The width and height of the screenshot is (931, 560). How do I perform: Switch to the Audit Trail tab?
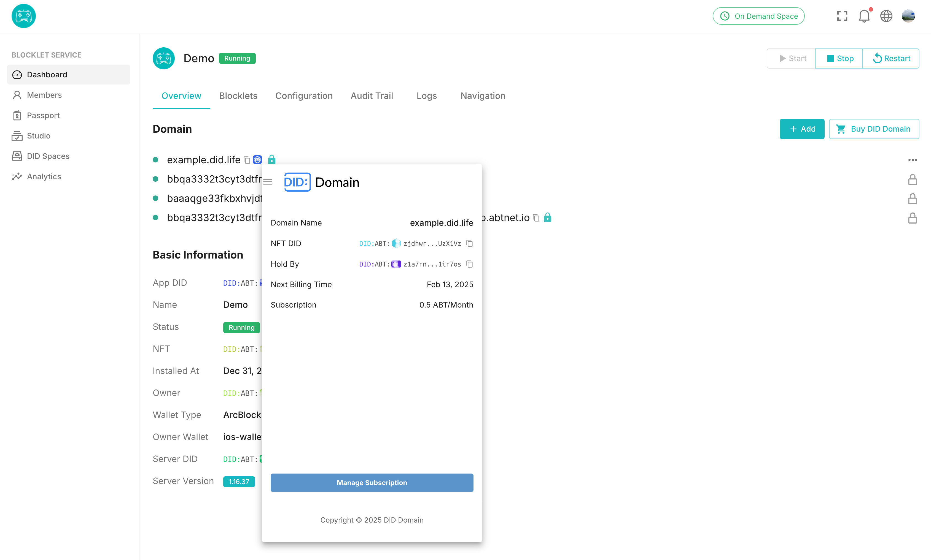coord(372,96)
